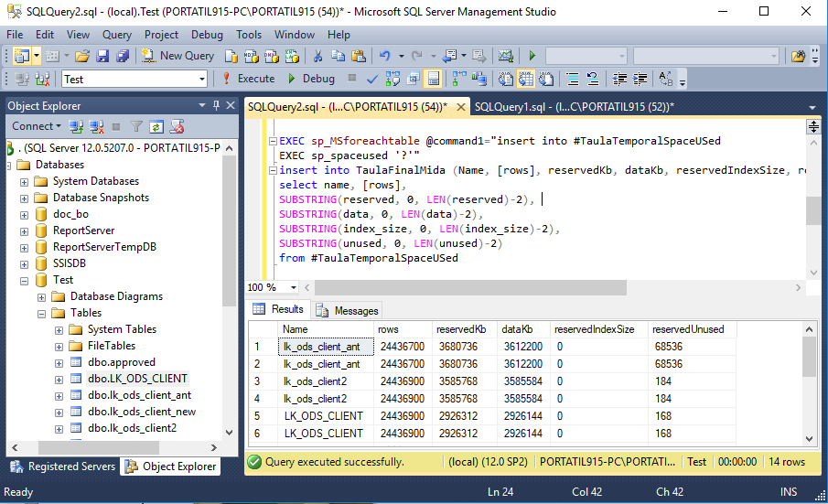Start Debug of the query
Viewport: 828px width, 504px height.
[x=312, y=79]
